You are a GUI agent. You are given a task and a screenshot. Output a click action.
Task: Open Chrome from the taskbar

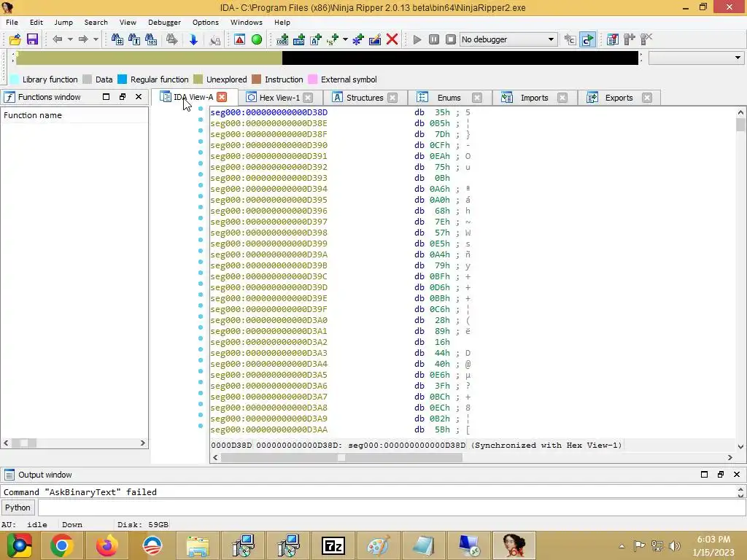61,545
